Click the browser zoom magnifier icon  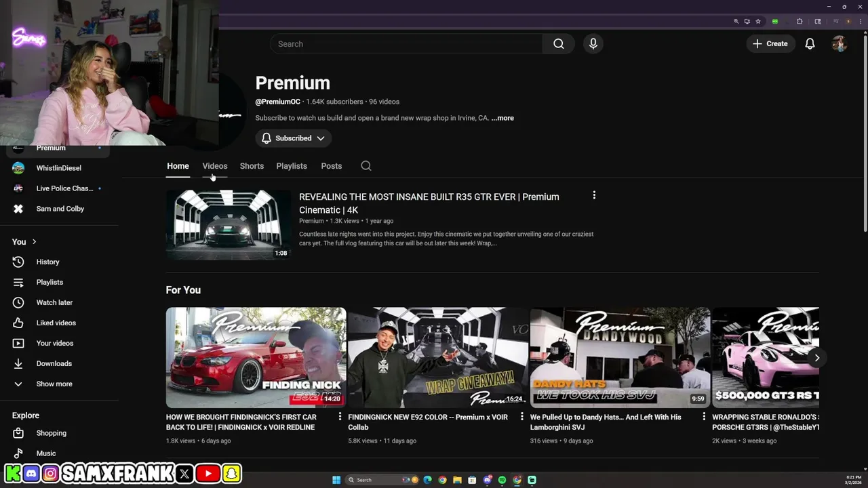click(x=736, y=21)
